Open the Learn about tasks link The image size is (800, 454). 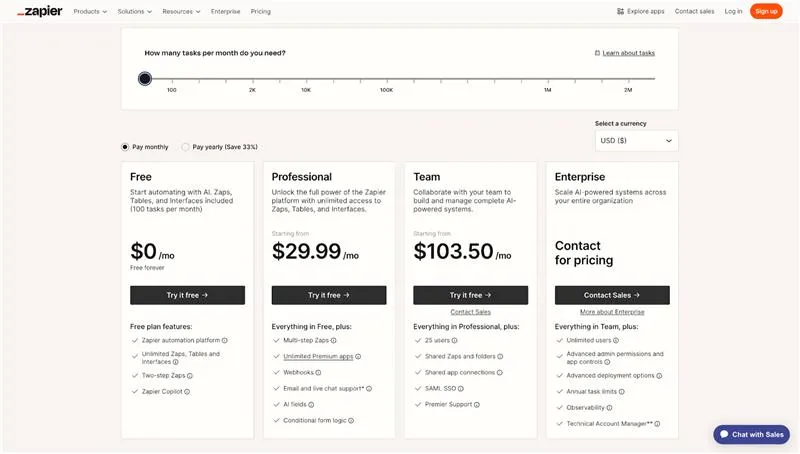624,53
